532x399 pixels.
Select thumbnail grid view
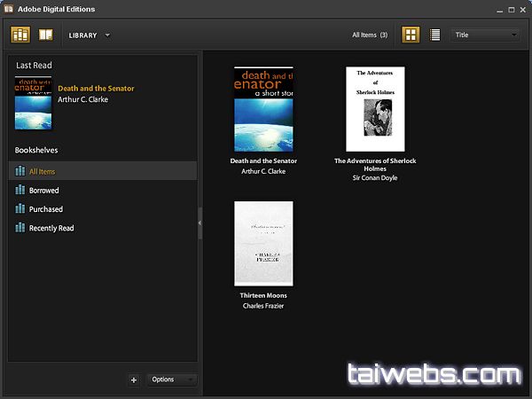point(411,35)
